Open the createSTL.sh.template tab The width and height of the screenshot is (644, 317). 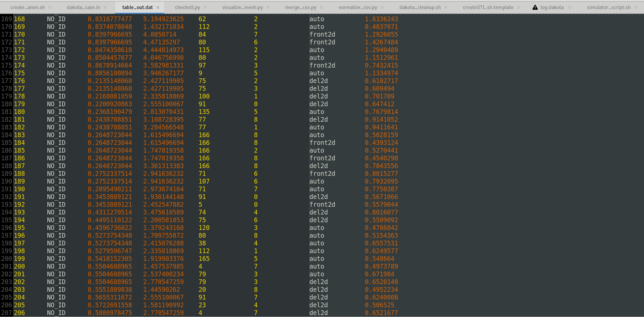click(488, 7)
